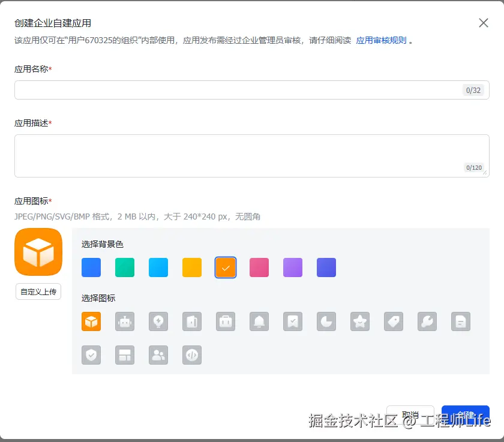The width and height of the screenshot is (504, 442).
Task: Select the shield checkmark app icon
Action: pyautogui.click(x=91, y=355)
